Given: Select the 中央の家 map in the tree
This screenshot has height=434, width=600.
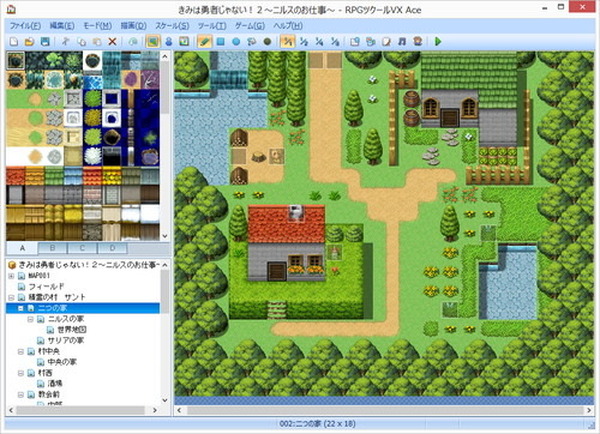Looking at the screenshot, I should click(x=62, y=362).
